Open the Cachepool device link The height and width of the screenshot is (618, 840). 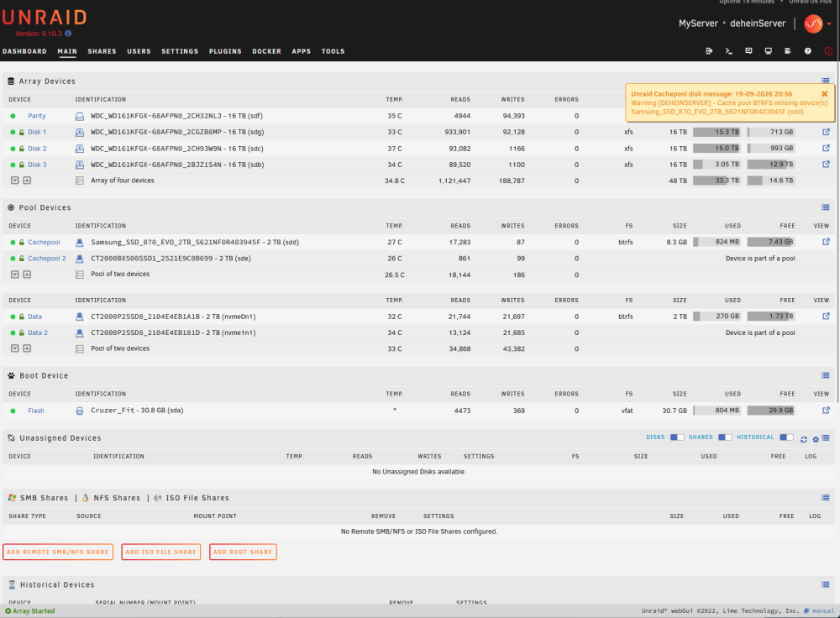pyautogui.click(x=44, y=242)
